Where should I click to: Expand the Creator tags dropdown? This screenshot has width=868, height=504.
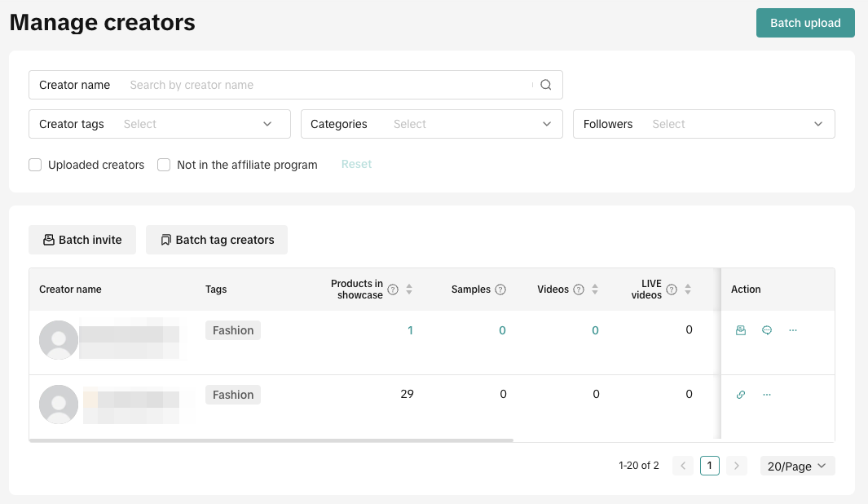pos(160,124)
